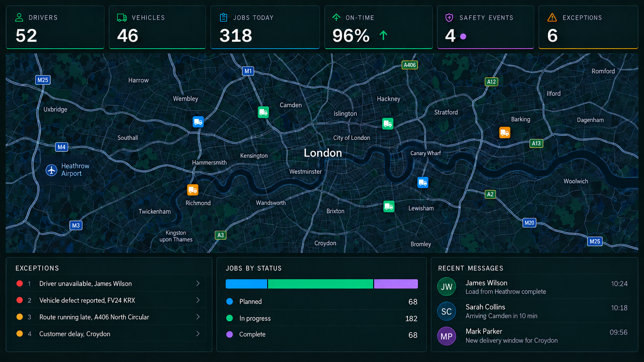
Task: Open the message "Load from Heathrow complete"
Action: coord(506,292)
